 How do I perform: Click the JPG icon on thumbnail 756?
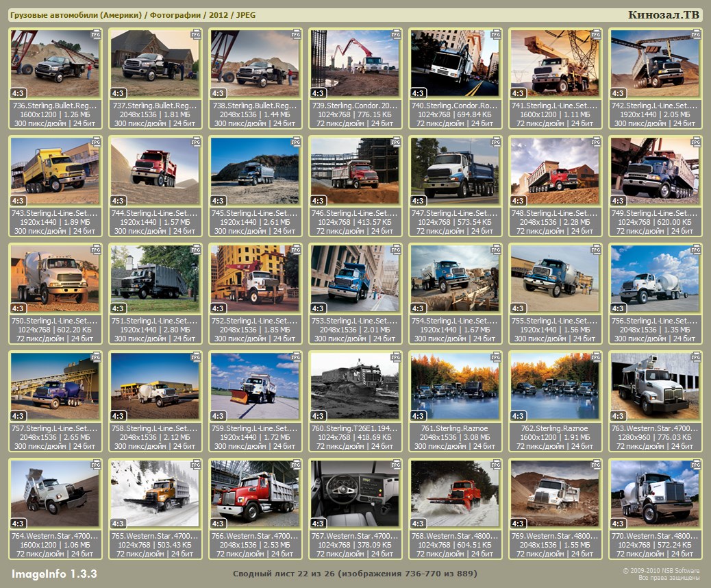(x=695, y=249)
